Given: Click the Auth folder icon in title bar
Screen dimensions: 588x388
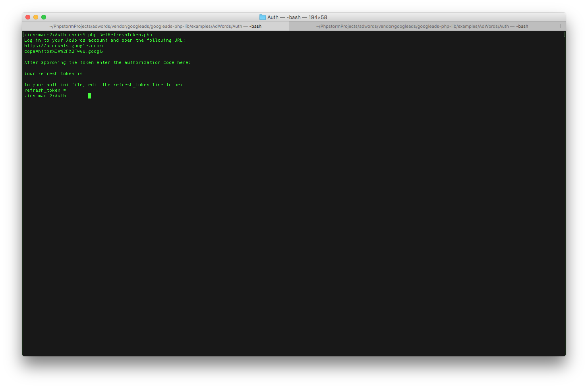Looking at the screenshot, I should [x=262, y=17].
